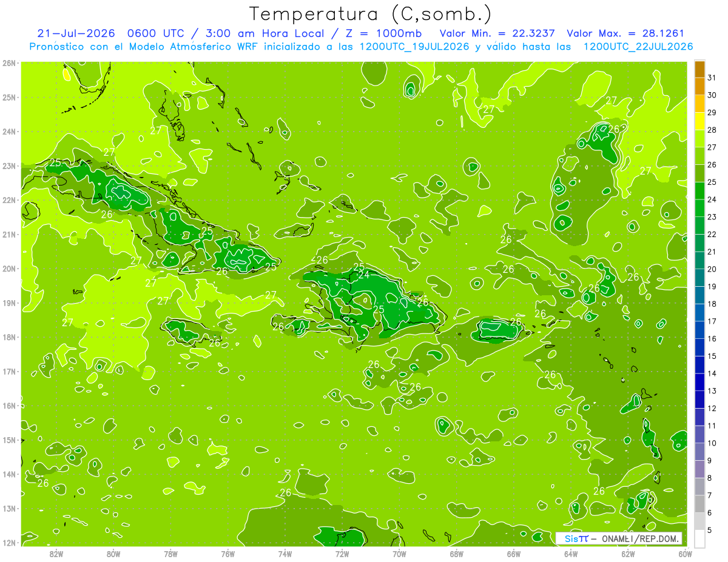728x562 pixels.
Task: Click the '66W' longitude axis label
Action: [514, 553]
